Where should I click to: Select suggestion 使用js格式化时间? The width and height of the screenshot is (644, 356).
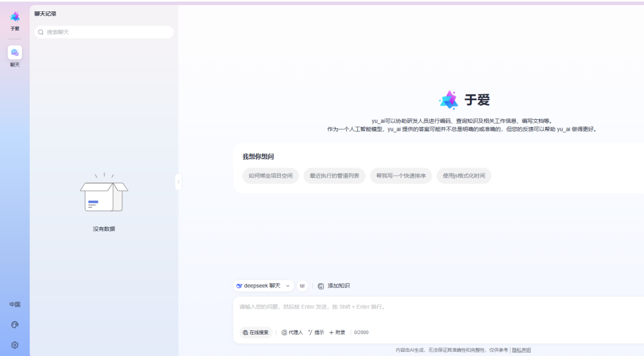tap(464, 176)
